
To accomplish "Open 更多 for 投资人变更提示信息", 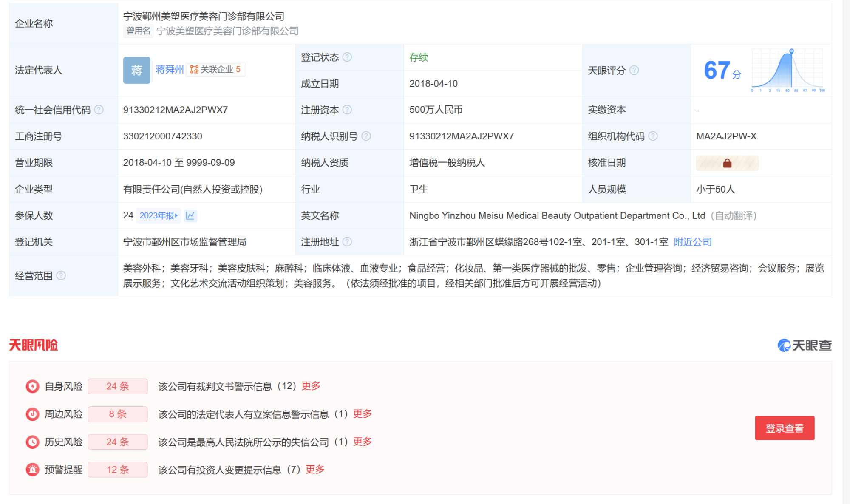I will click(x=315, y=470).
